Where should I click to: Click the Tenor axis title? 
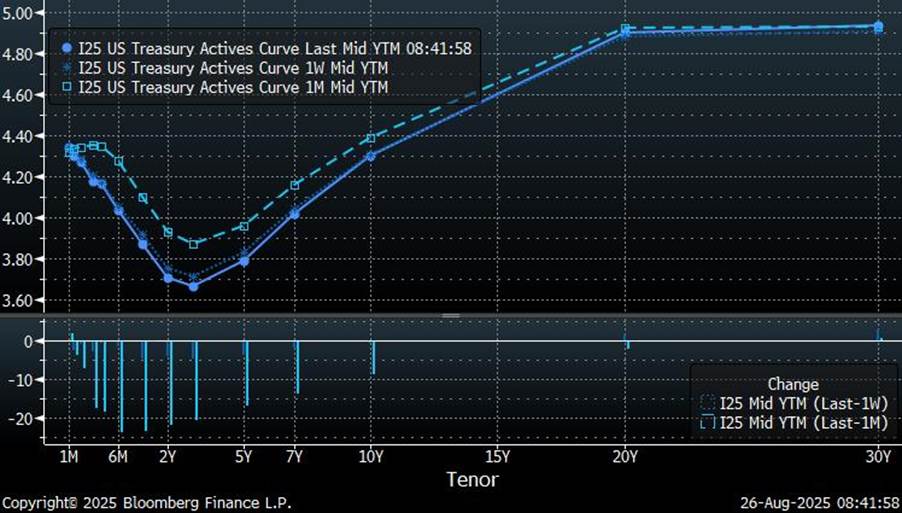pos(470,480)
